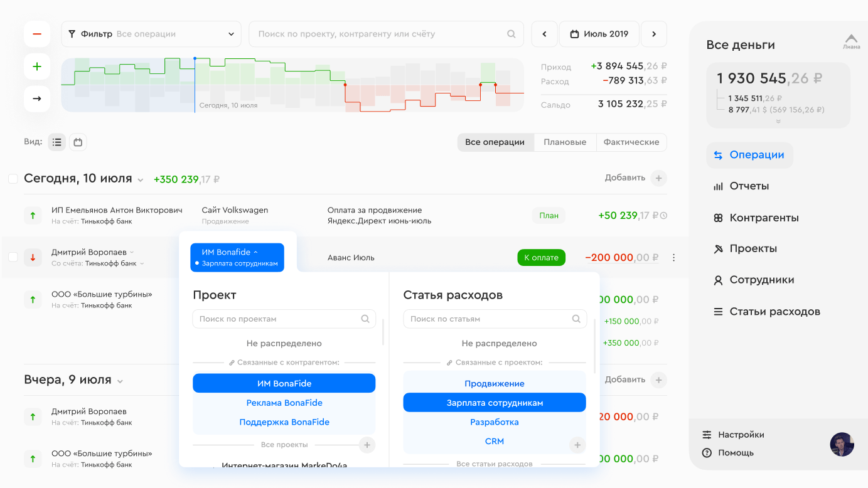The width and height of the screenshot is (868, 488).
Task: Click the green plus income button
Action: point(37,66)
